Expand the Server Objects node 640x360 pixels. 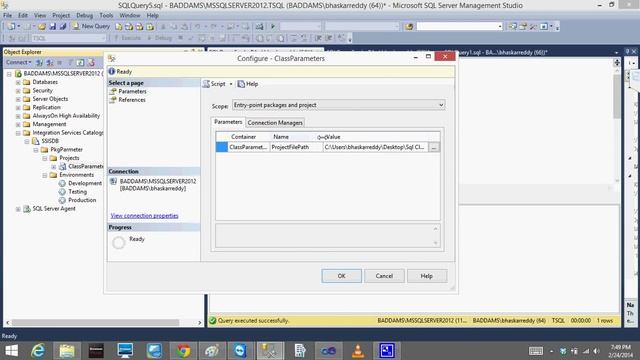click(x=18, y=99)
